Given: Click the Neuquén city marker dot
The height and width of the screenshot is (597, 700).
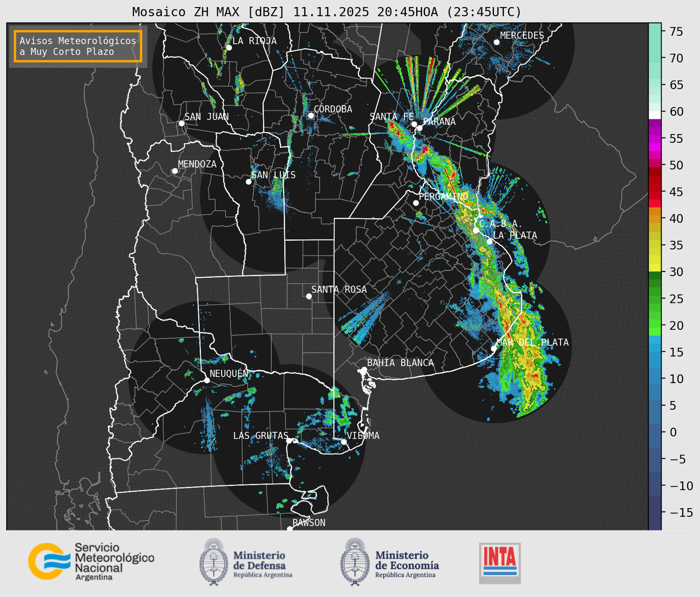Looking at the screenshot, I should [x=207, y=380].
